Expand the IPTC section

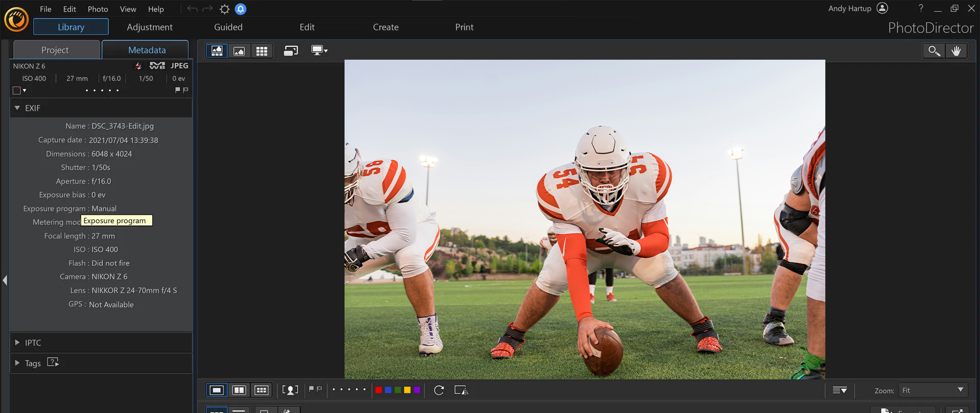(17, 343)
